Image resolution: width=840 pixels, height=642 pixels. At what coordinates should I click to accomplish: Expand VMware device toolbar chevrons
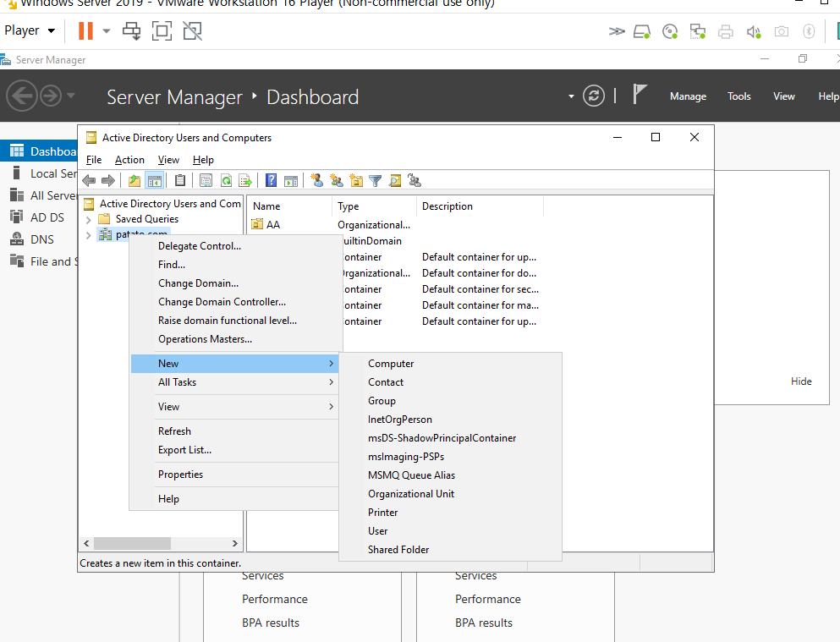pos(617,31)
